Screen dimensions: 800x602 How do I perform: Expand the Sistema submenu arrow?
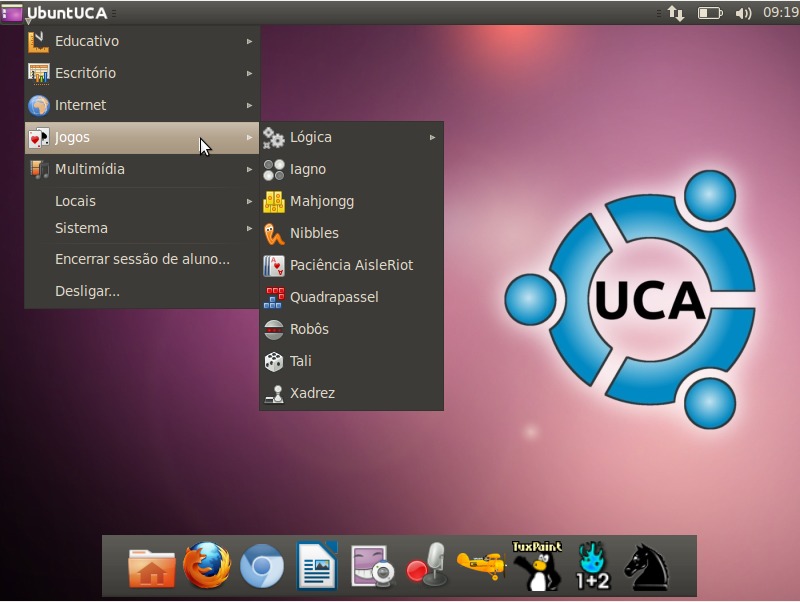(249, 229)
